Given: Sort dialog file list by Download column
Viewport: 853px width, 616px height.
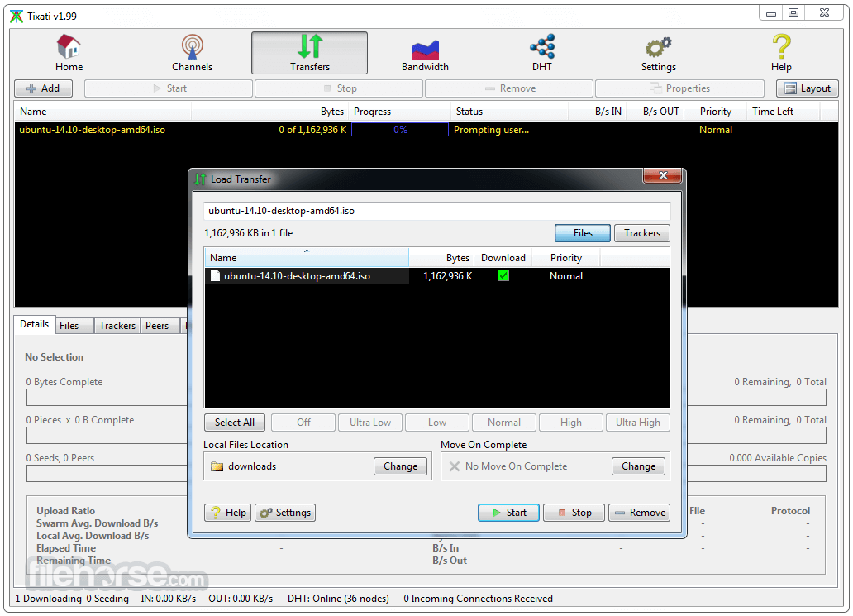Looking at the screenshot, I should [503, 257].
